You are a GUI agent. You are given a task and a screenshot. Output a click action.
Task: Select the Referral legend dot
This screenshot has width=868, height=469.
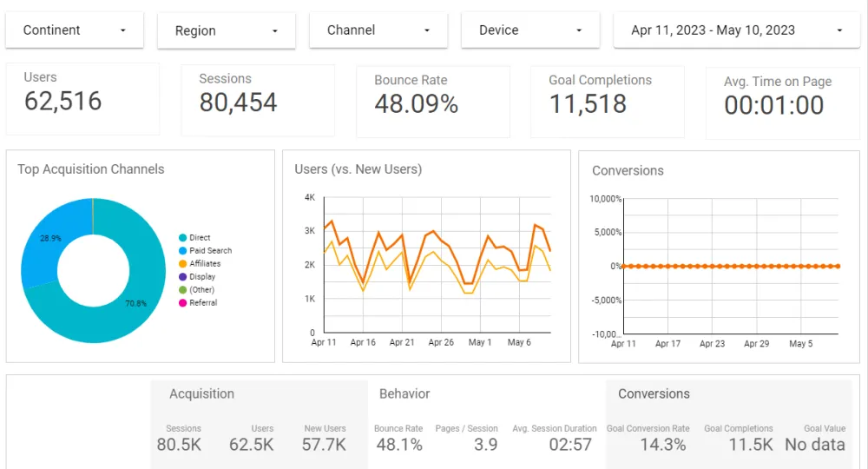tap(182, 303)
